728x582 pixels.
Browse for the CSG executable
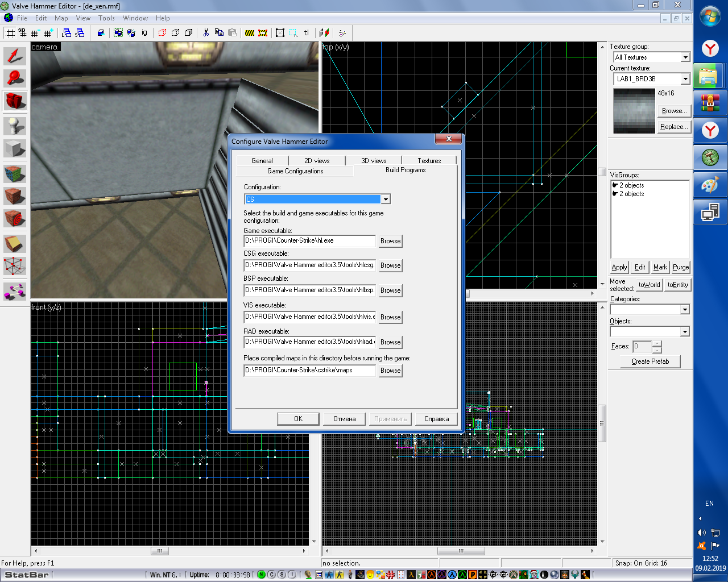[x=391, y=265]
